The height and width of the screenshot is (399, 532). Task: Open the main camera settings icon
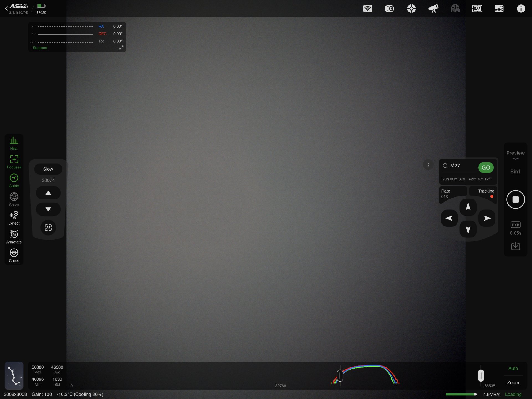pyautogui.click(x=389, y=9)
